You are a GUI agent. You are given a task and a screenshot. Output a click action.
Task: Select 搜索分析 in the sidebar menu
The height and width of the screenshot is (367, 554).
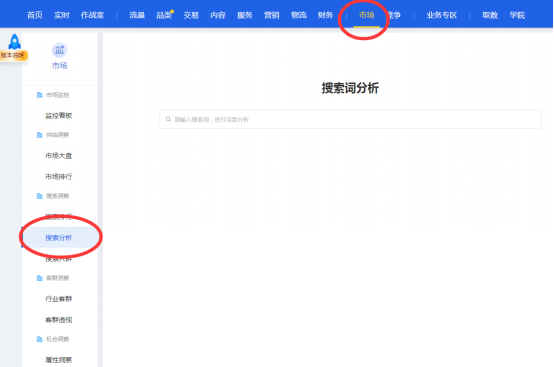point(59,238)
